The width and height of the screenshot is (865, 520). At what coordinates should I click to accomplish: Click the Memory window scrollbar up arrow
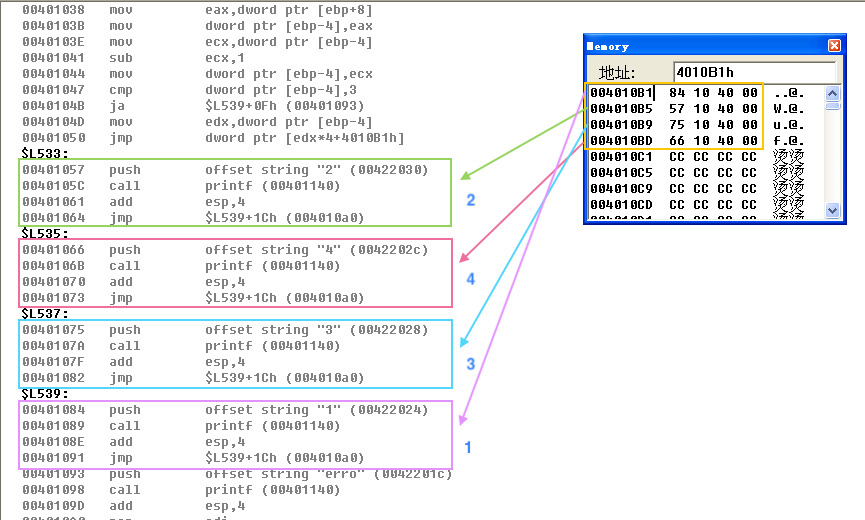click(x=832, y=93)
